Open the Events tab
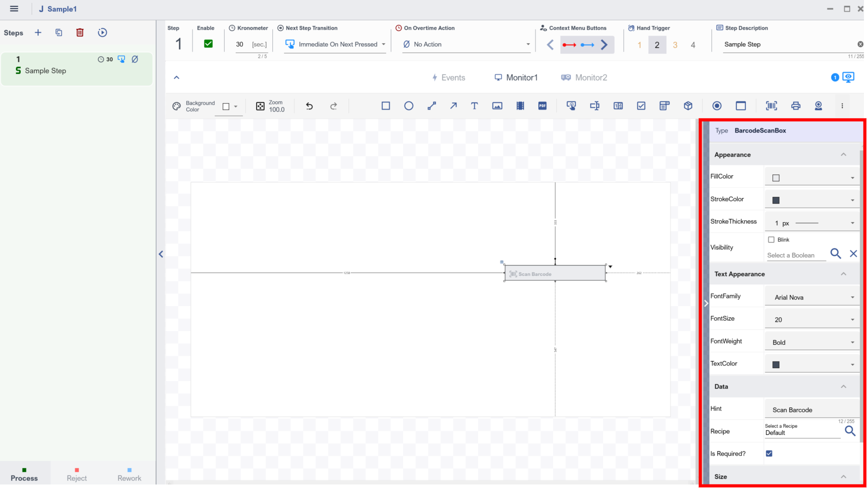The height and width of the screenshot is (489, 868). click(x=448, y=78)
